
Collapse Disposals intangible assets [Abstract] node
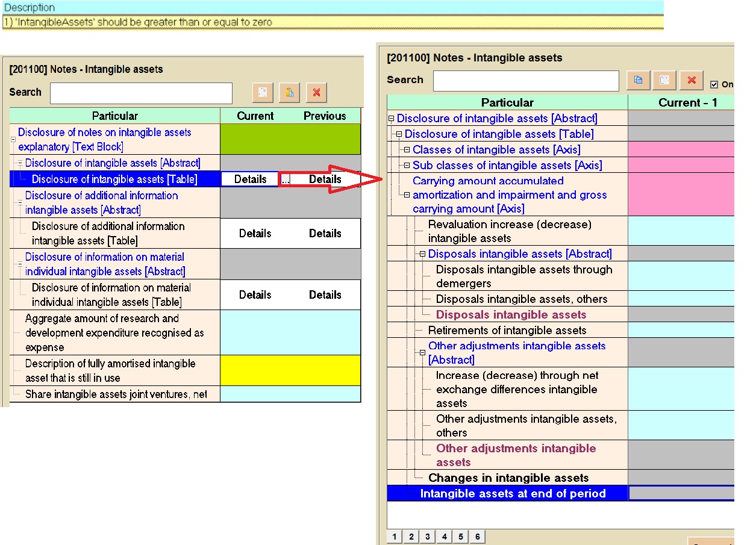pyautogui.click(x=422, y=254)
